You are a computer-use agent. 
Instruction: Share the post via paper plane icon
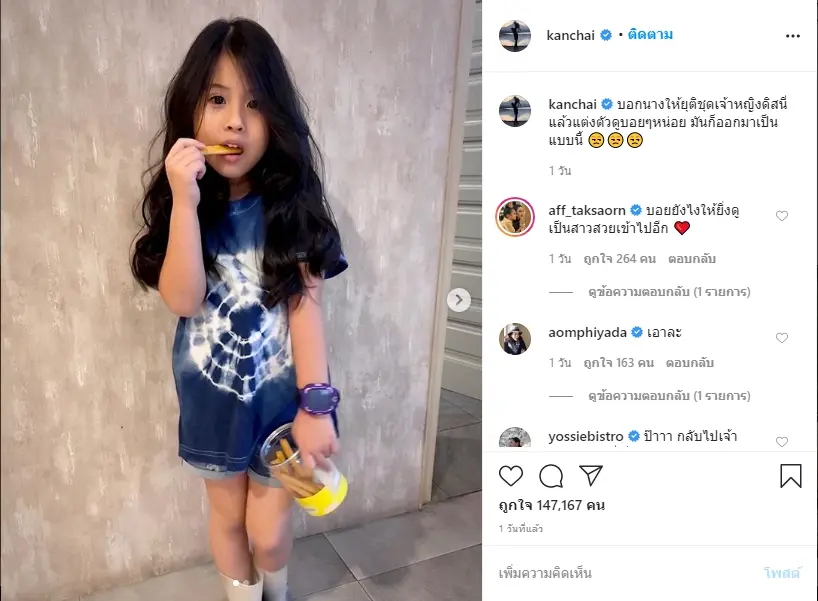click(591, 476)
